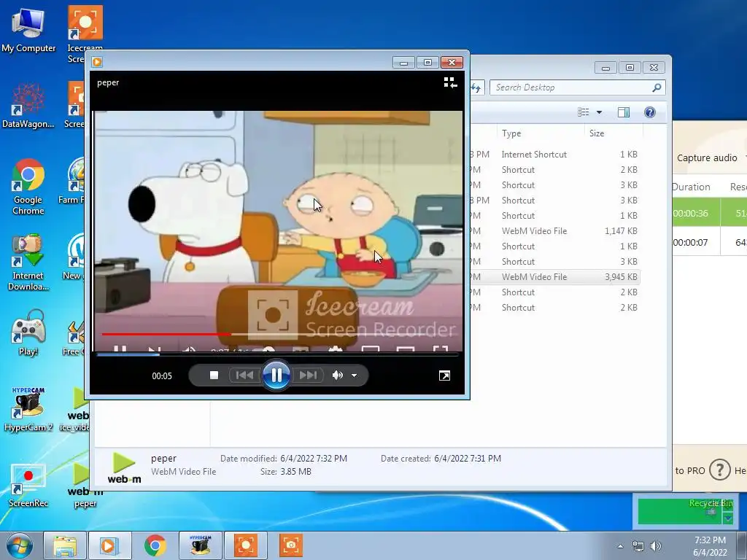747x560 pixels.
Task: Switch to Library view icon
Action: [450, 82]
